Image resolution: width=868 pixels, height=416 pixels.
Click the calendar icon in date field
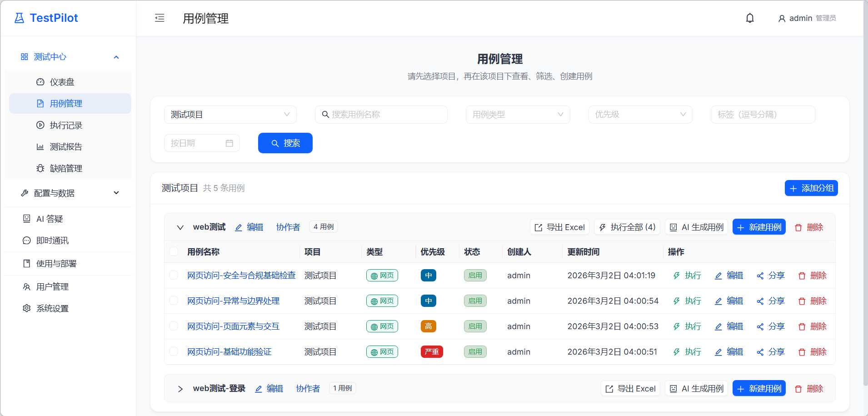(229, 143)
